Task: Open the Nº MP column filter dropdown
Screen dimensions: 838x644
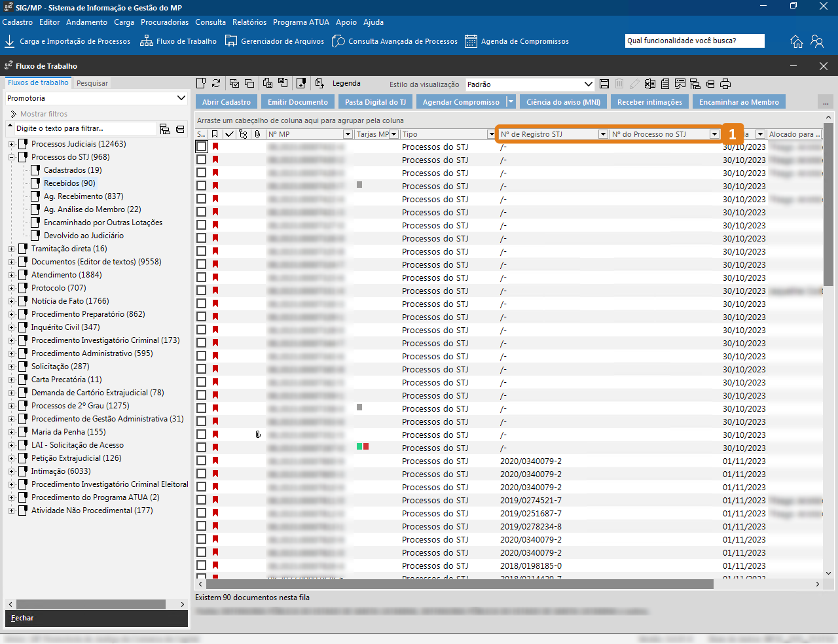Action: point(348,134)
